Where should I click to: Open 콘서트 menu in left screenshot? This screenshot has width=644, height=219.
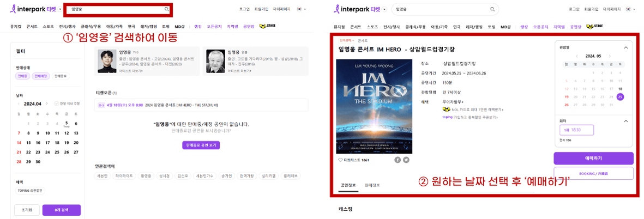(x=32, y=26)
